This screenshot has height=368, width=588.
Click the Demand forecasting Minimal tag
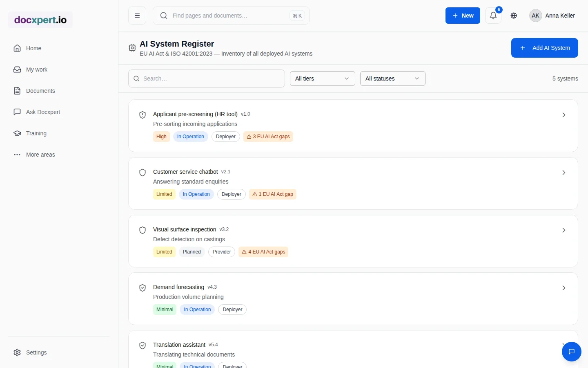pos(165,310)
